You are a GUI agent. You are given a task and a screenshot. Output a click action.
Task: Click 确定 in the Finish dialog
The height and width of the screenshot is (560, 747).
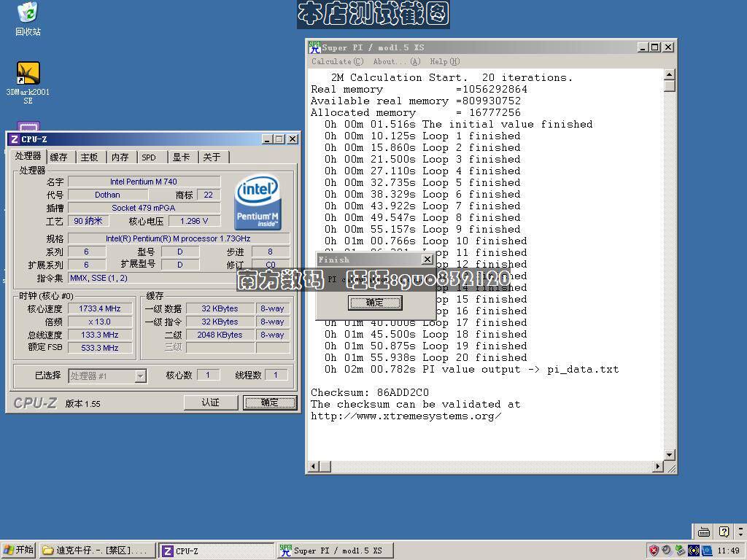coord(375,303)
